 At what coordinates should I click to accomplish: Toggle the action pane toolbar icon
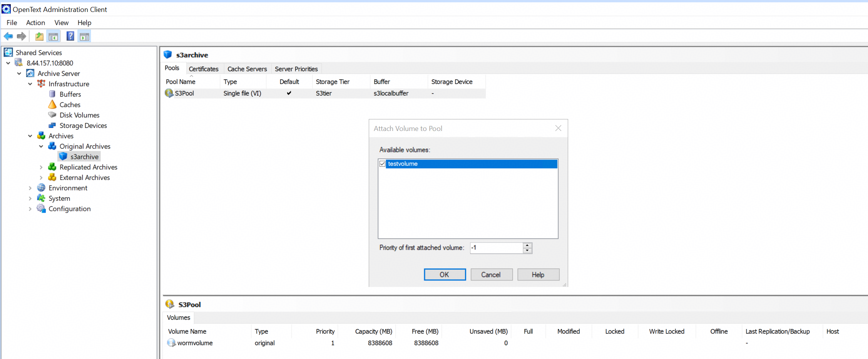point(84,37)
